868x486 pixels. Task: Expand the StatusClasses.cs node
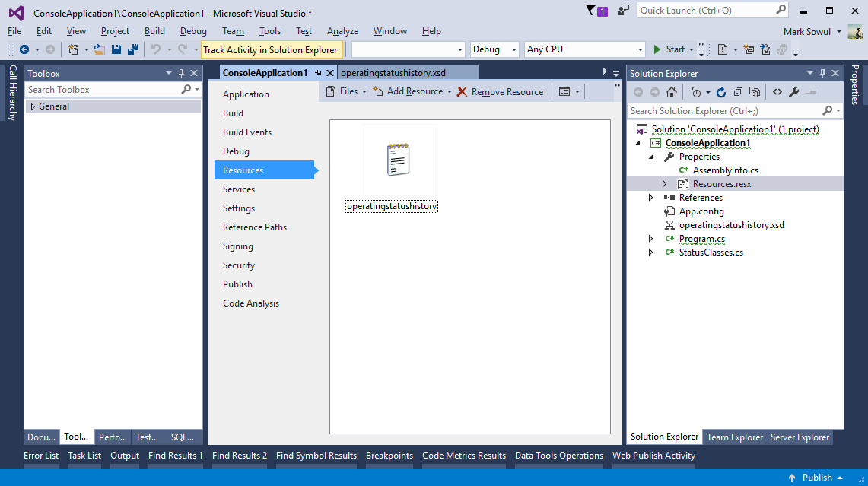point(650,253)
